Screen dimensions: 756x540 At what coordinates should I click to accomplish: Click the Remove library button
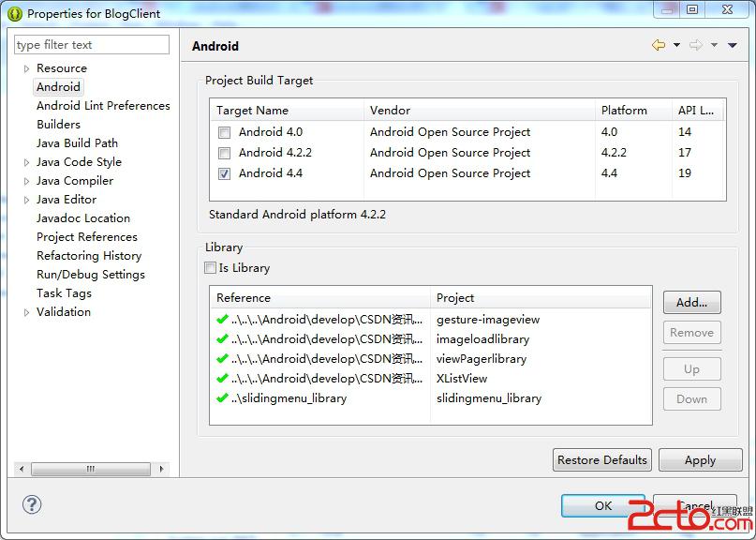click(692, 333)
